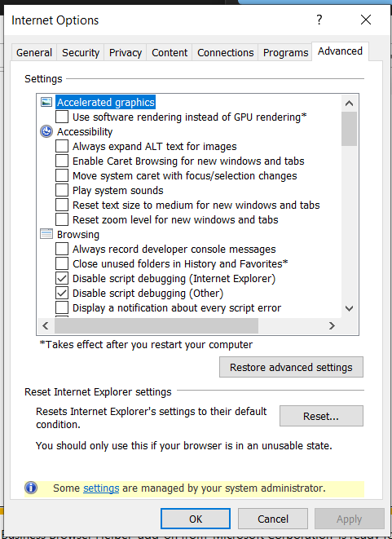Image resolution: width=392 pixels, height=539 pixels.
Task: Click the horizontal scrollbar thumb in settings list
Action: click(156, 325)
